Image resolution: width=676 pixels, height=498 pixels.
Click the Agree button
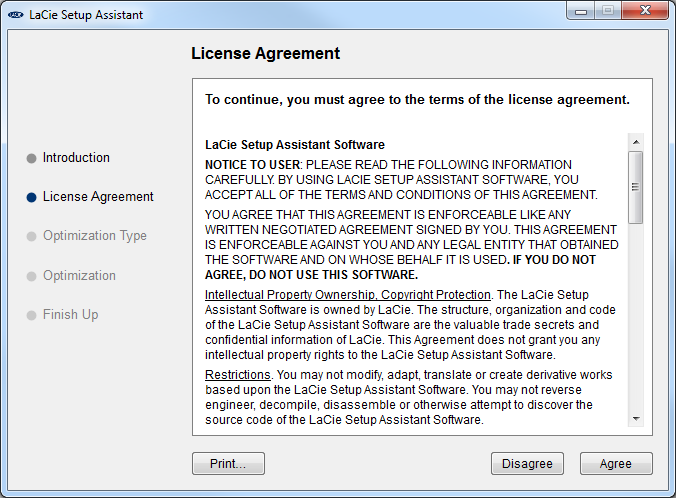click(616, 464)
